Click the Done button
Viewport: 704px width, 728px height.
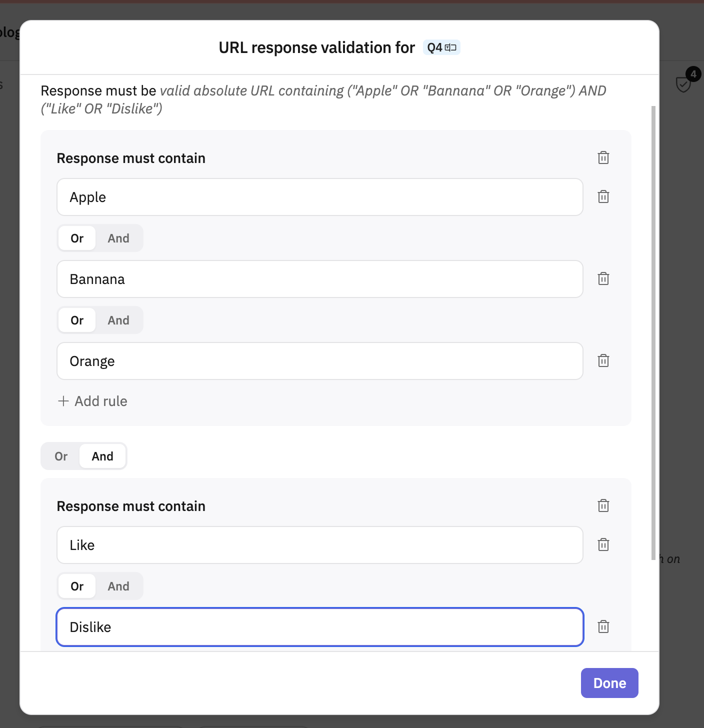(x=609, y=683)
